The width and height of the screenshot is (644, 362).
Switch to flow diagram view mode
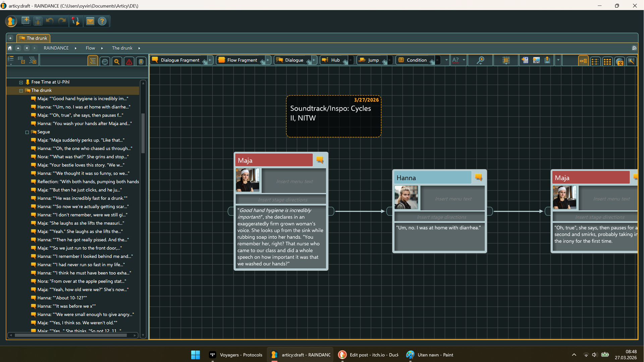(583, 61)
